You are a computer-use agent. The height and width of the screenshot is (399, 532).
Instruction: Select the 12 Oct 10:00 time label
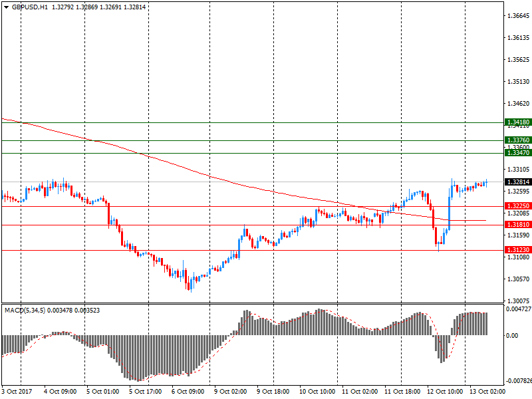click(445, 392)
